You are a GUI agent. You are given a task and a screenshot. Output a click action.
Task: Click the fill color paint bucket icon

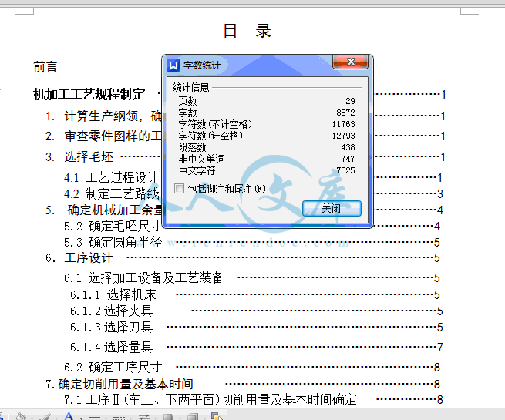(x=21, y=417)
